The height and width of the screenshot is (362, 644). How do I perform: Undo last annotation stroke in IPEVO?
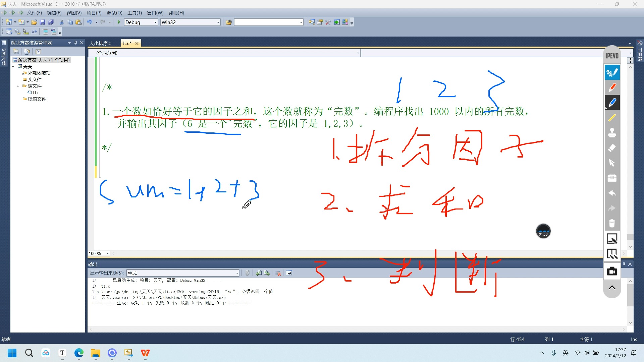pos(612,193)
